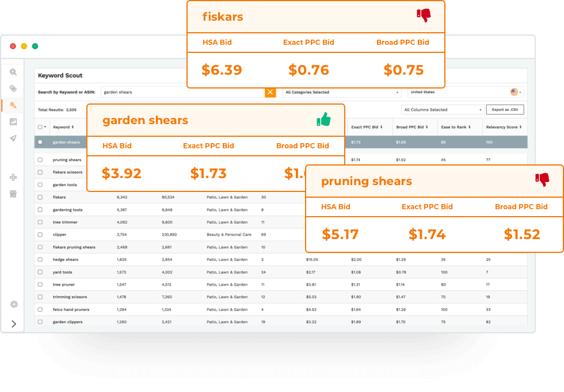Image resolution: width=564 pixels, height=392 pixels.
Task: Sort by Keyword column header
Action: click(63, 127)
